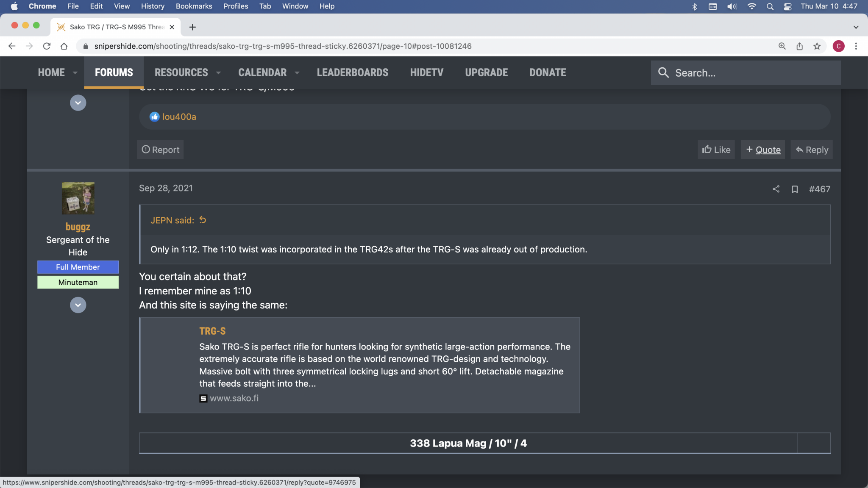This screenshot has width=868, height=488.
Task: Open Wi-Fi status menu
Action: 751,6
